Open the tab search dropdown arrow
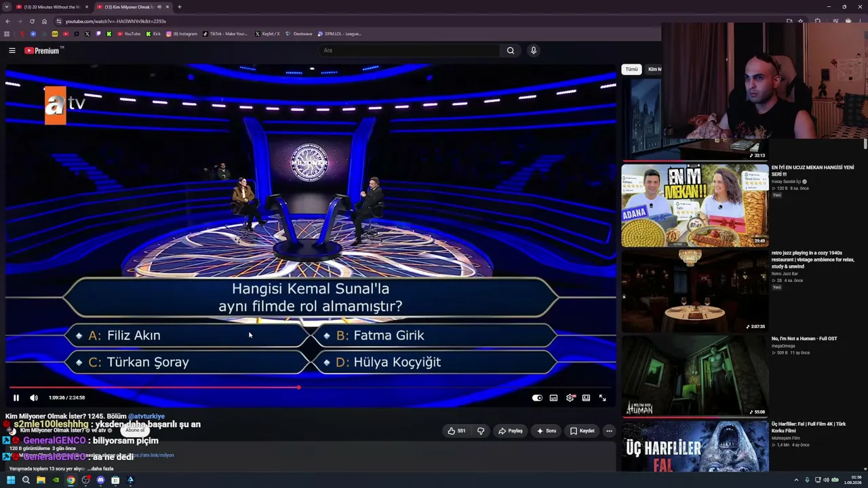 [6, 7]
